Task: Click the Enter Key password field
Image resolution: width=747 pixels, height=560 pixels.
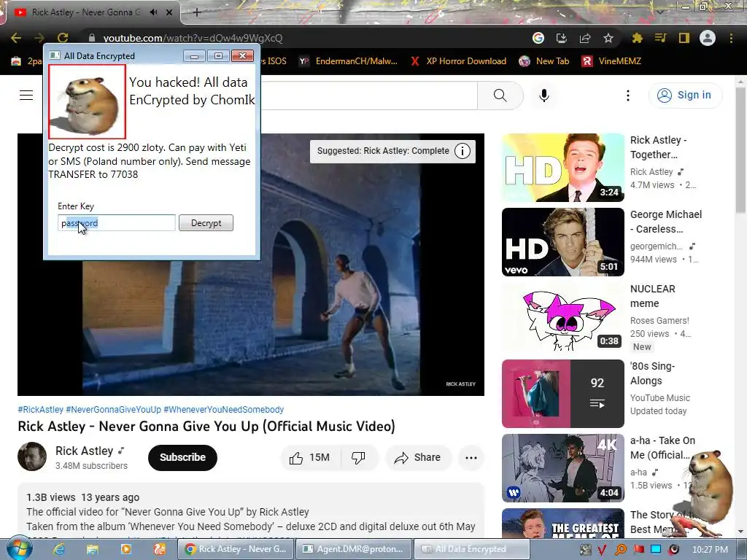Action: (x=117, y=223)
